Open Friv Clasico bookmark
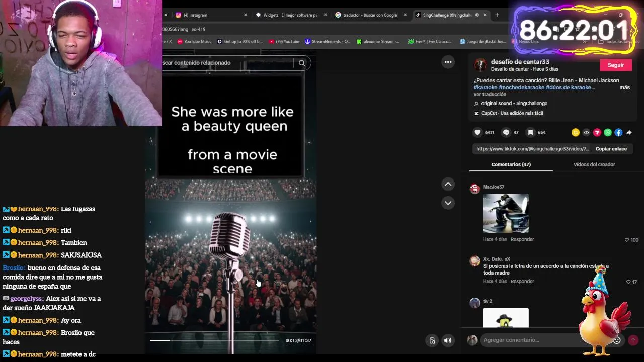 click(430, 41)
